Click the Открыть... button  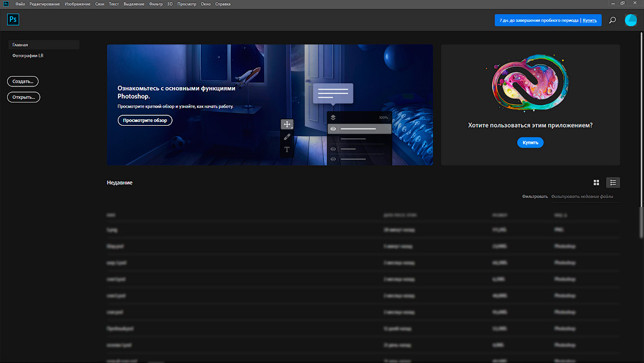(23, 97)
